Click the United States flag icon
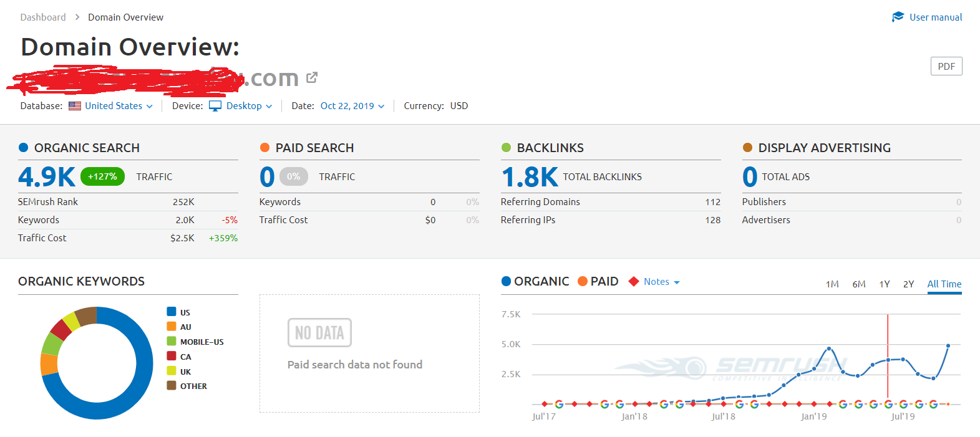The image size is (980, 437). click(x=75, y=106)
